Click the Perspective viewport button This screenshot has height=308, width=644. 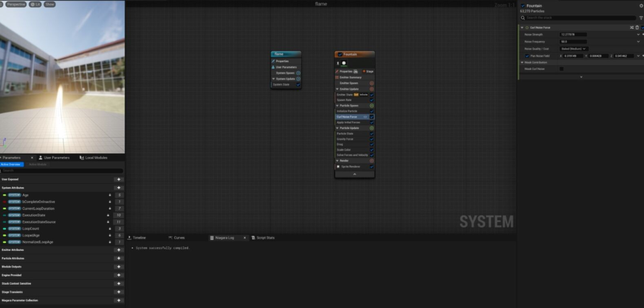[17, 4]
